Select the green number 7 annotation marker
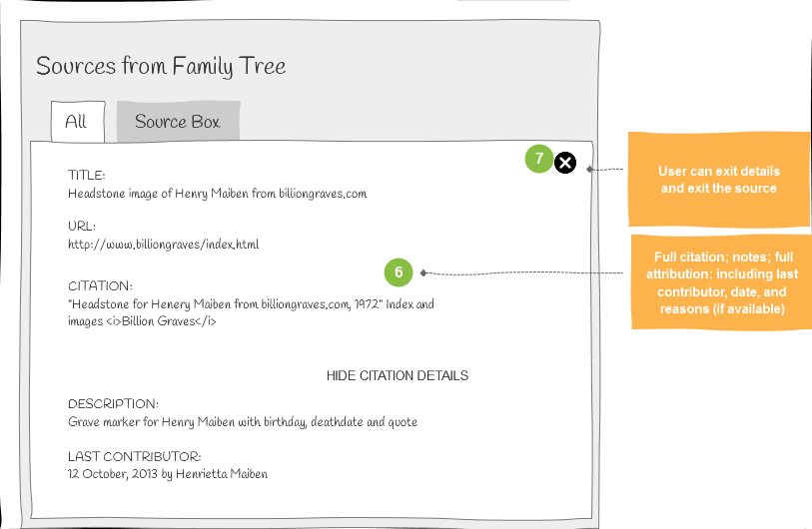812x529 pixels. pos(539,159)
